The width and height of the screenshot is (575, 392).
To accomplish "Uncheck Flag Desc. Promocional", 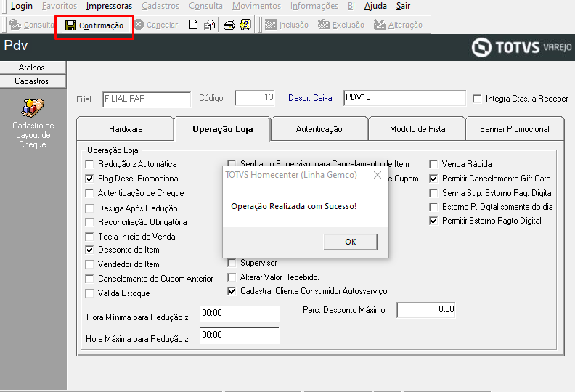I will [x=89, y=179].
